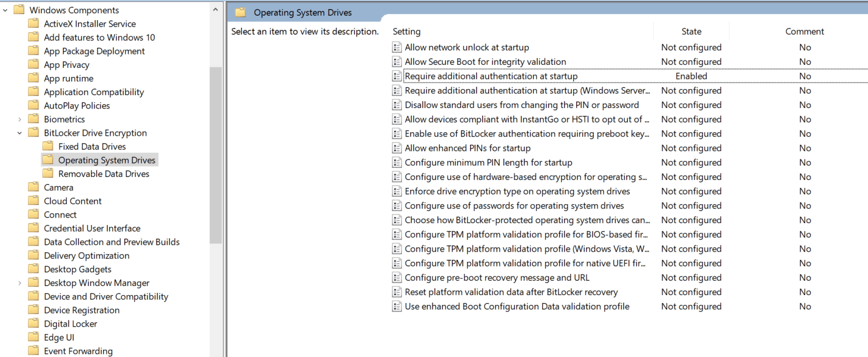Expand the Desktop Window Manager node
This screenshot has height=357, width=868.
[20, 283]
